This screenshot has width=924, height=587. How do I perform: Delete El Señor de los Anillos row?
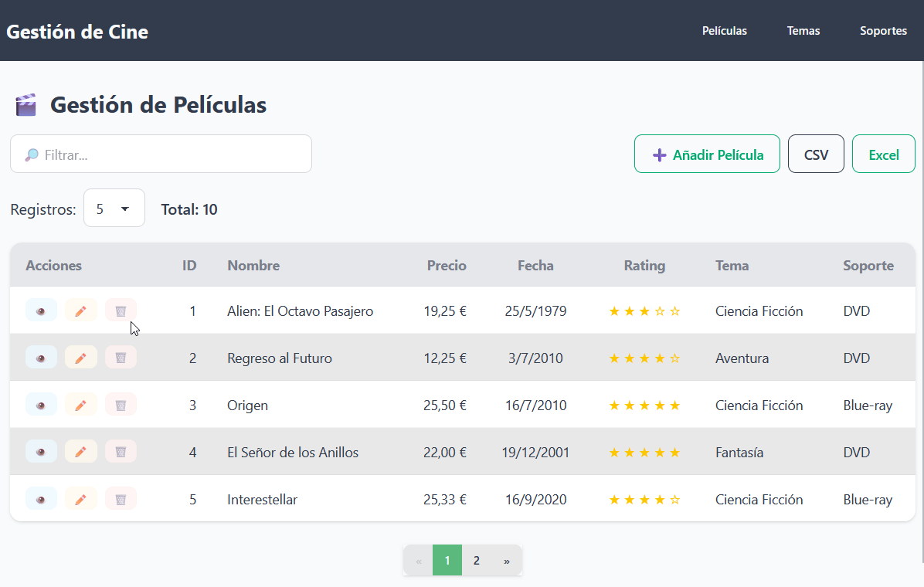tap(121, 452)
